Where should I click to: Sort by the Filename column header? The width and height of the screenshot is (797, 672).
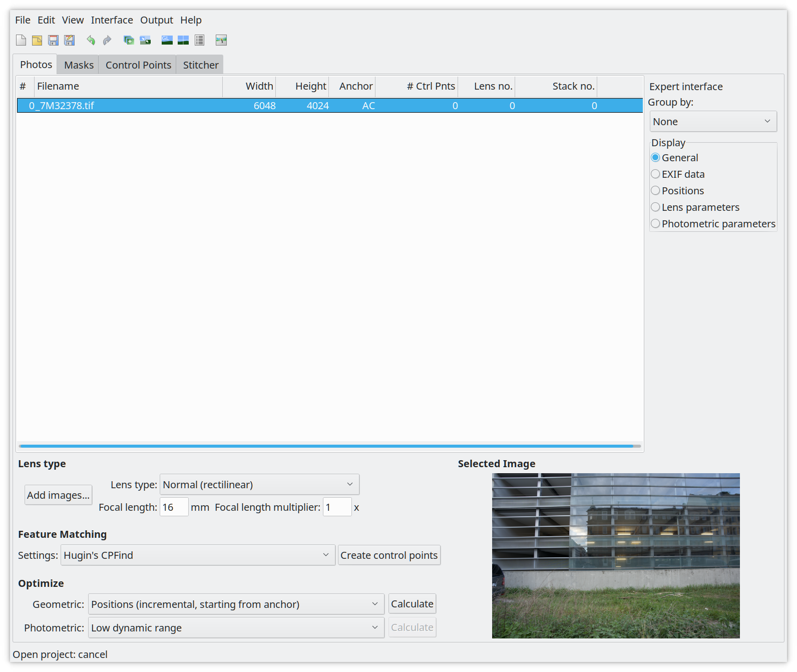pyautogui.click(x=128, y=86)
